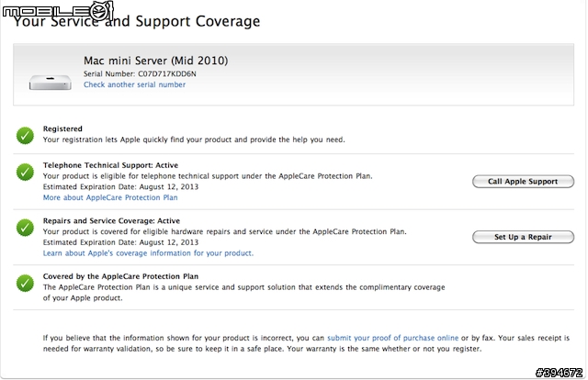
Task: Follow Learn about Apple's coverage information link
Action: coord(148,253)
